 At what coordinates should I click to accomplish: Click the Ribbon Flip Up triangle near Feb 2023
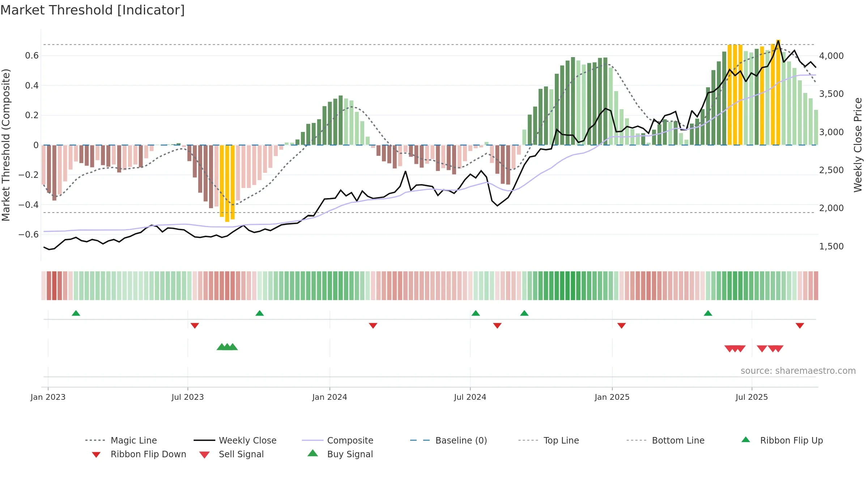tap(76, 313)
